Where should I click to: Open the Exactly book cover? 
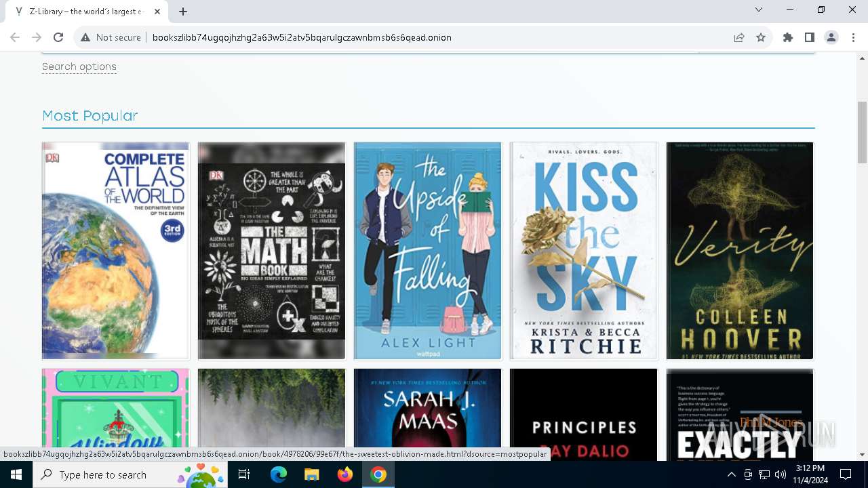(x=740, y=415)
